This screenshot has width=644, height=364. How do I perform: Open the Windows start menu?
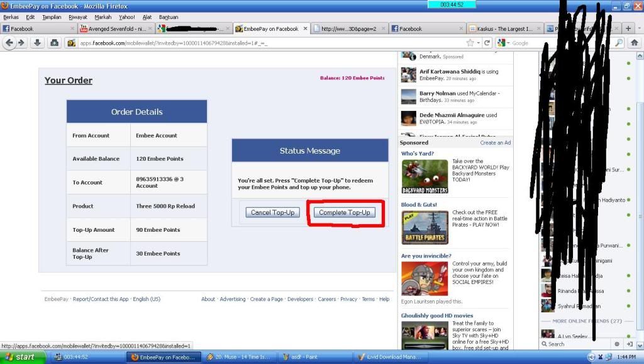point(23,356)
